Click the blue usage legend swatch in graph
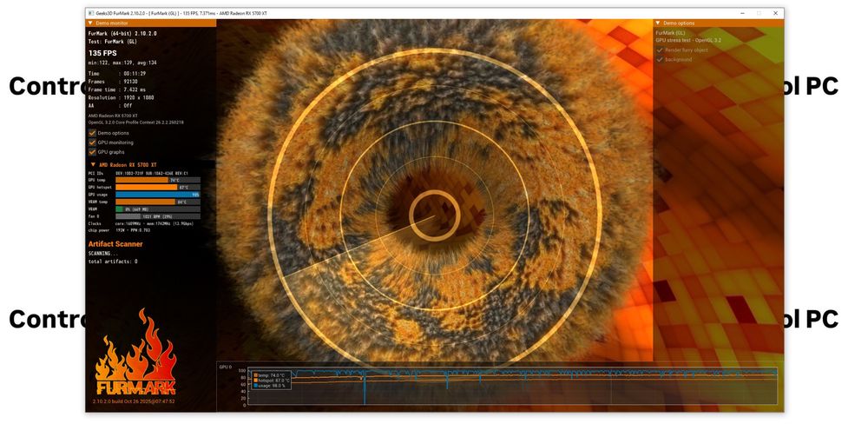 pyautogui.click(x=255, y=385)
